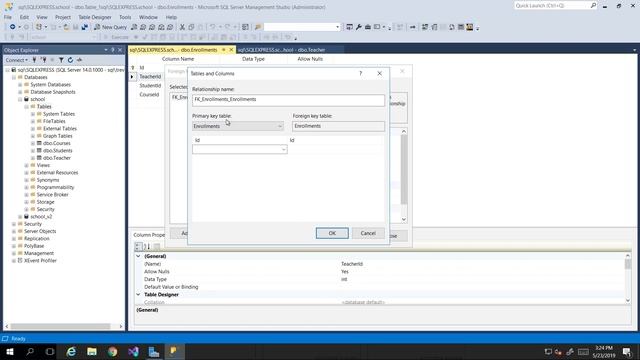This screenshot has width=640, height=360.
Task: Click the Windows taskbar search icon
Action: pyautogui.click(x=30, y=351)
